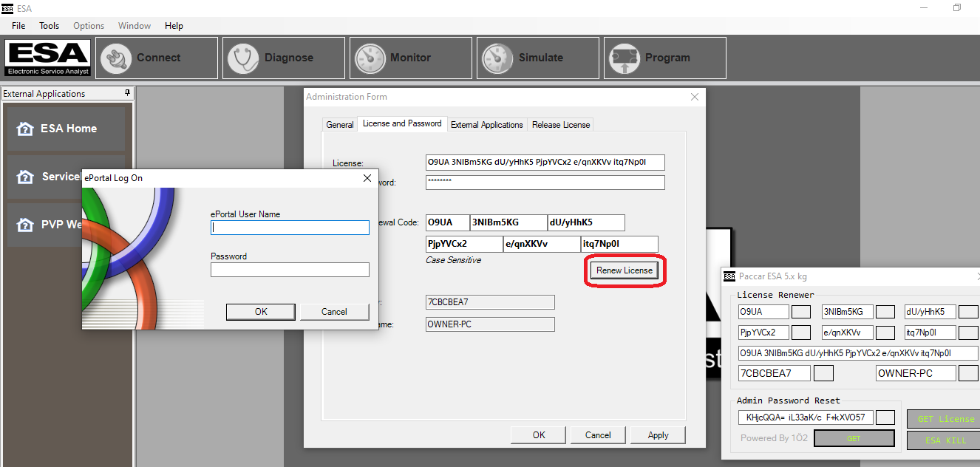The height and width of the screenshot is (467, 980).
Task: Click renewal code box itq7Np0l in Administration Form
Action: [619, 244]
